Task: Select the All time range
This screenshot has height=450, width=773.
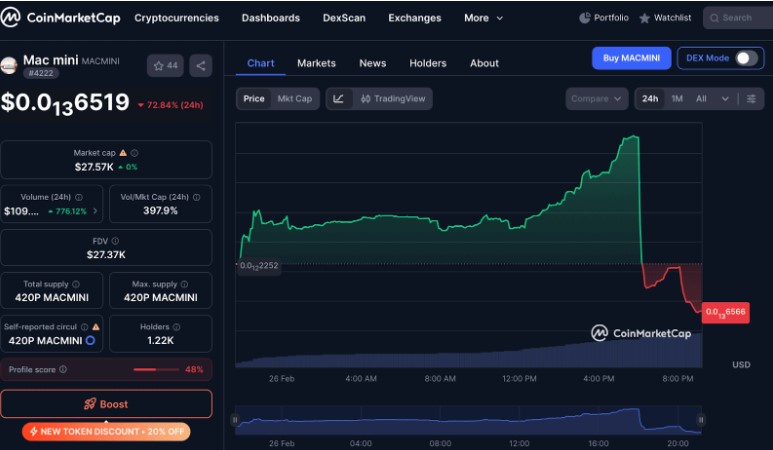Action: [x=701, y=99]
